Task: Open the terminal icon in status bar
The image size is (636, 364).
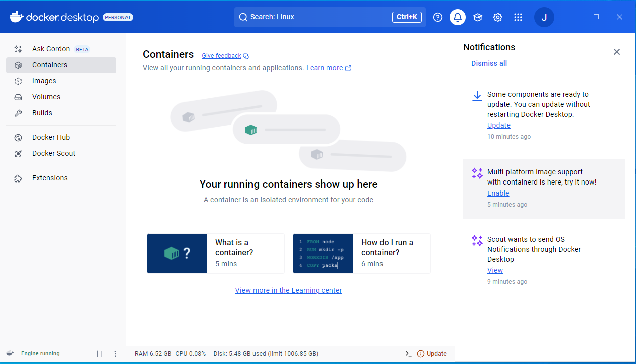Action: pyautogui.click(x=408, y=354)
